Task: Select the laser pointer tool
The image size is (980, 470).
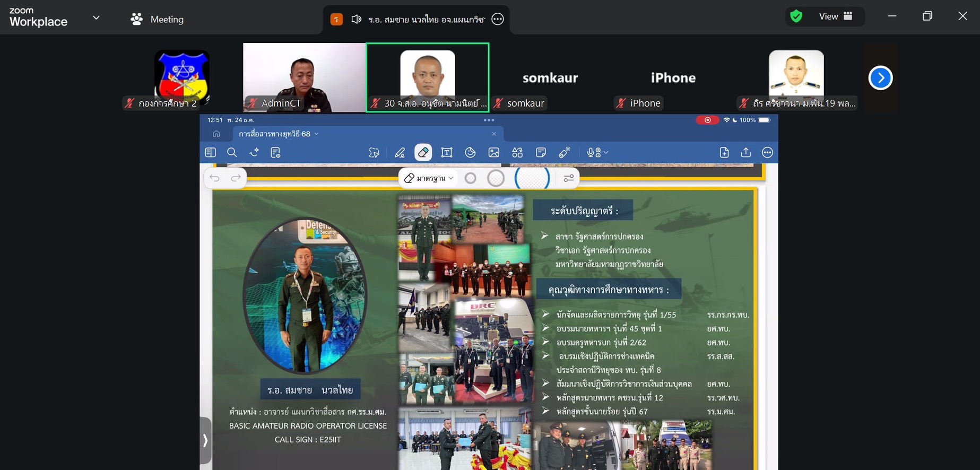Action: point(565,153)
